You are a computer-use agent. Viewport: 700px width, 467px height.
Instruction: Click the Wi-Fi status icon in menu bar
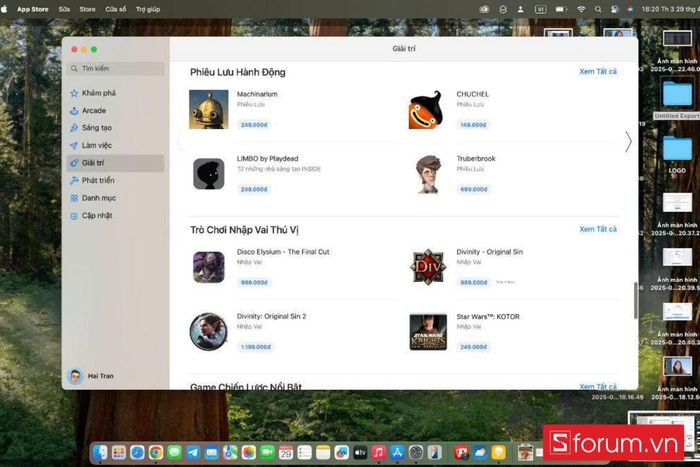[581, 9]
